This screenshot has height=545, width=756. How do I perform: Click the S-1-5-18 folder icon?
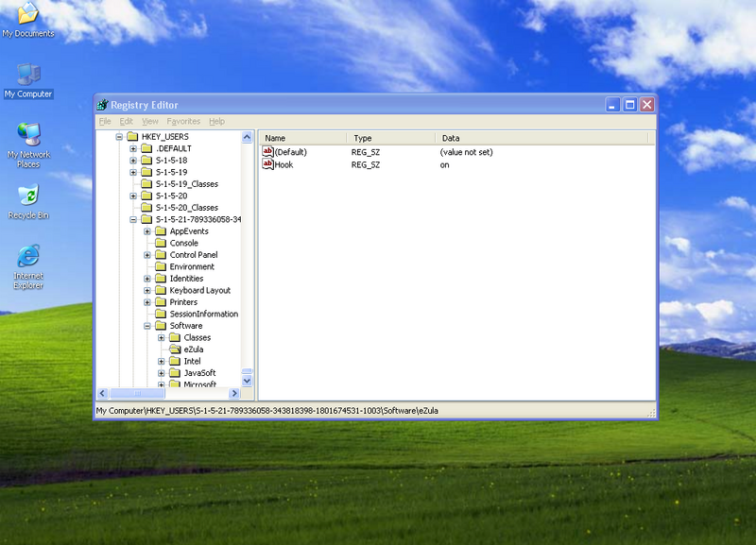(146, 161)
